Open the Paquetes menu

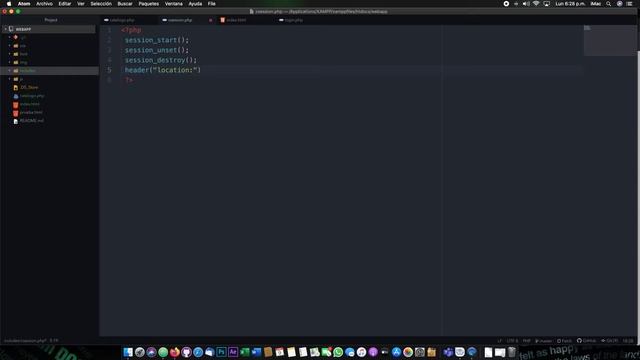pos(149,4)
